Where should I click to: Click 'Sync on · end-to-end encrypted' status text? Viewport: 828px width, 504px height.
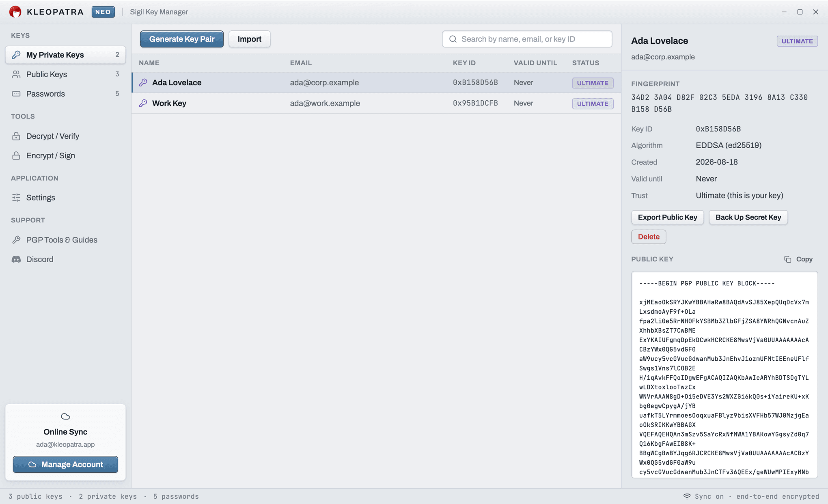757,496
